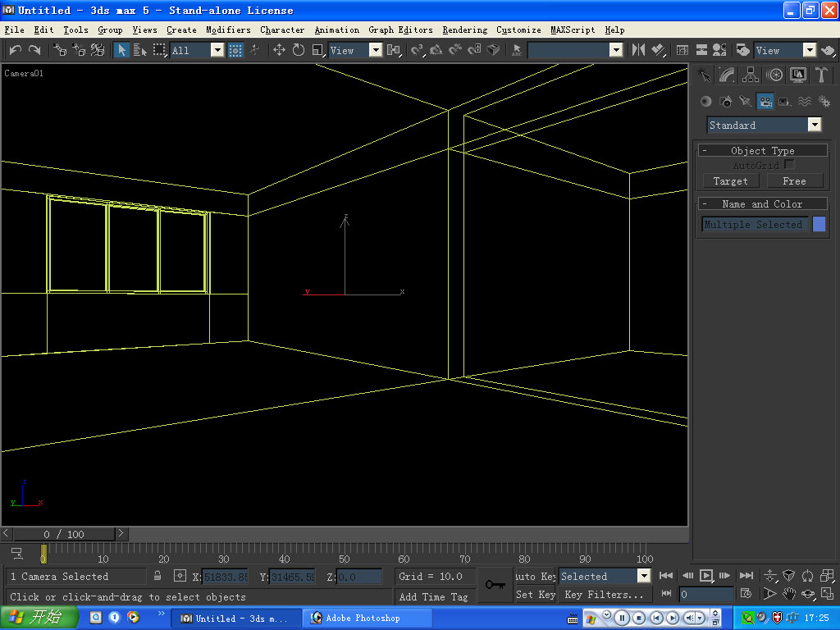This screenshot has height=630, width=840.
Task: Select the Lights category icon
Action: coord(745,101)
